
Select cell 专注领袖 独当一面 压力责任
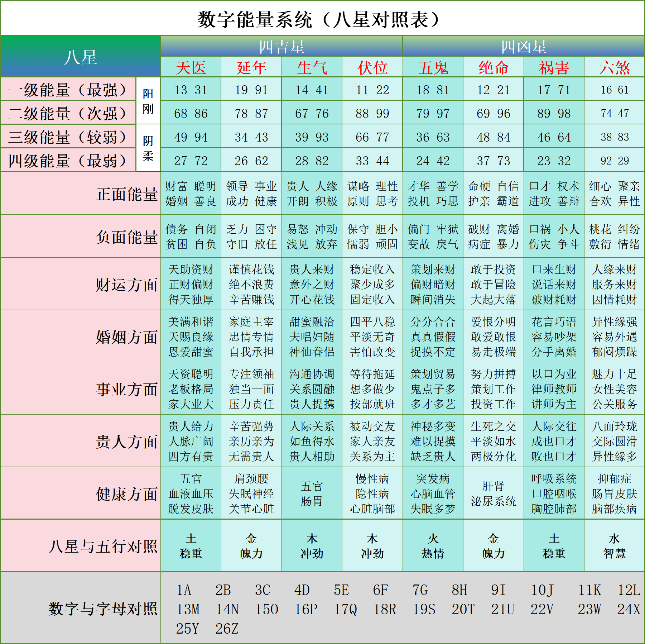click(x=251, y=388)
